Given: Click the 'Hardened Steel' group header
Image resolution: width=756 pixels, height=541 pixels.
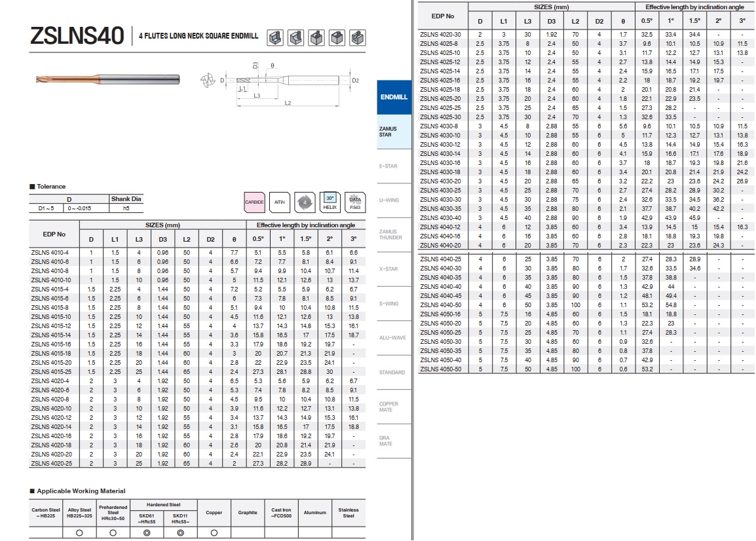Looking at the screenshot, I should point(163,505).
